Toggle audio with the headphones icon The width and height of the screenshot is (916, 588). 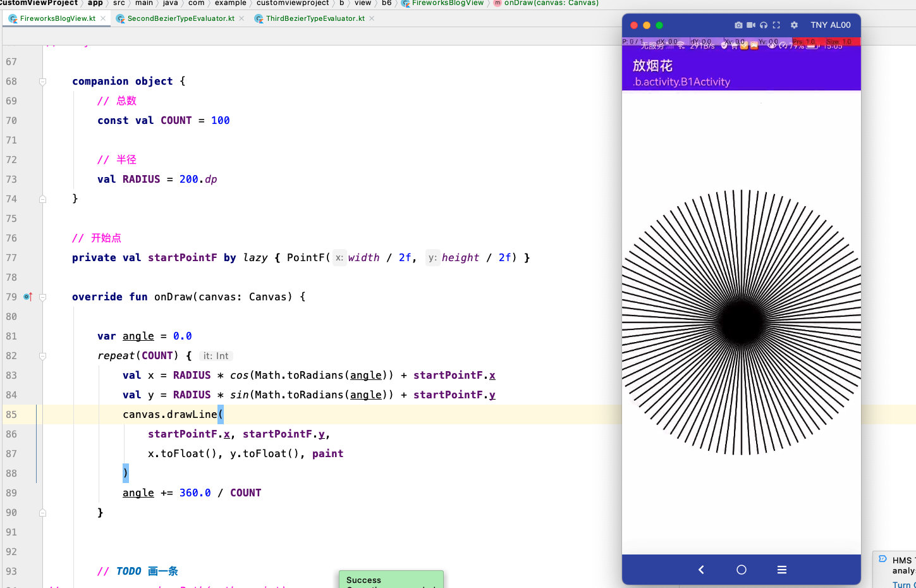764,25
